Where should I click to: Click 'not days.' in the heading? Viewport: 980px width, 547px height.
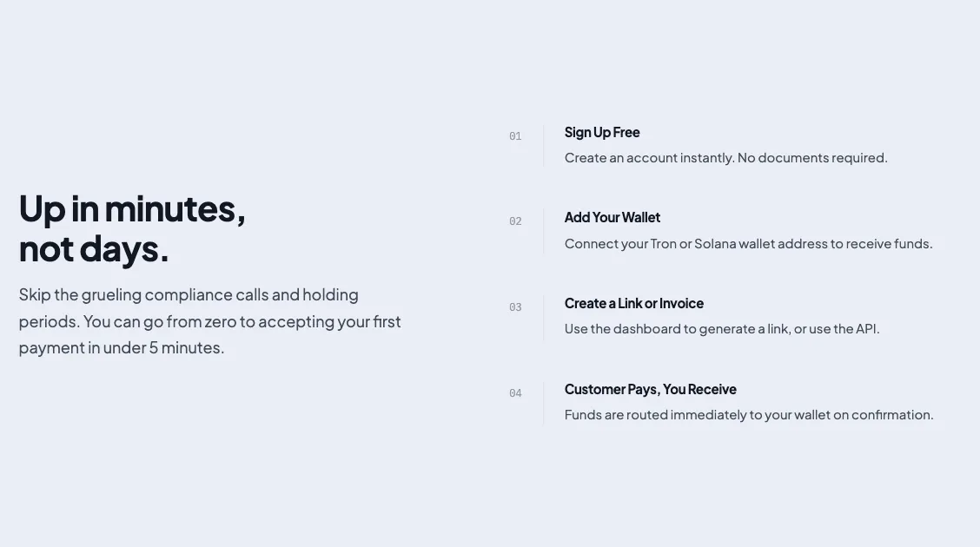(94, 250)
